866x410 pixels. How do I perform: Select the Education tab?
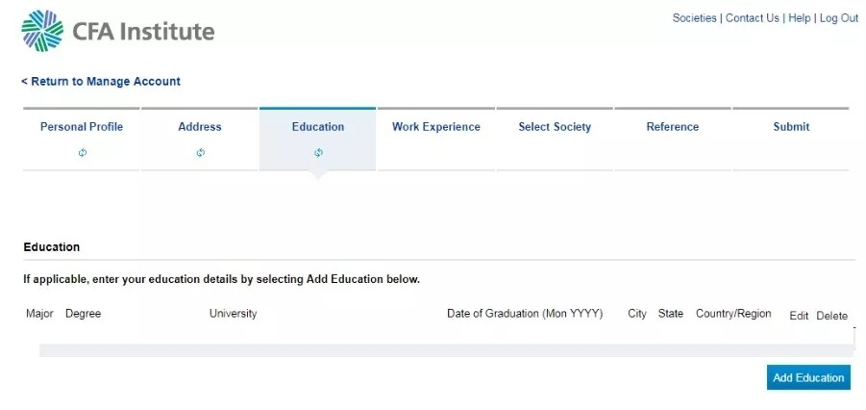coord(318,127)
